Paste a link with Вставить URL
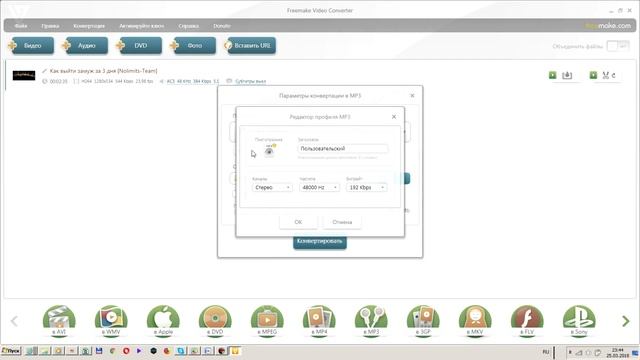This screenshot has width=640, height=360. pyautogui.click(x=251, y=46)
